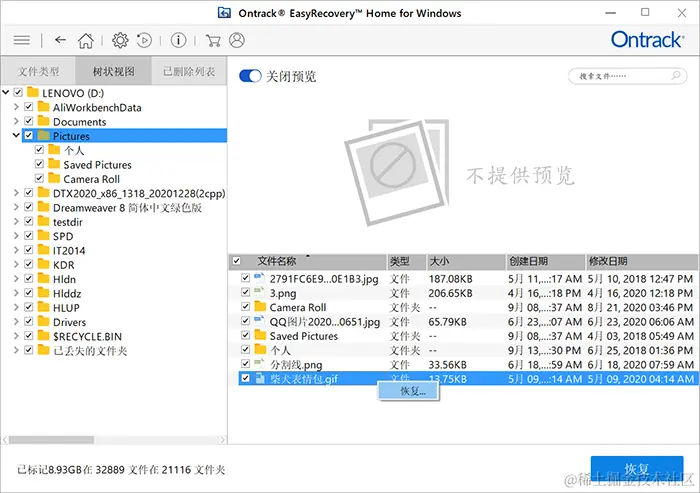
Task: Click the Ontrack logo
Action: point(647,40)
